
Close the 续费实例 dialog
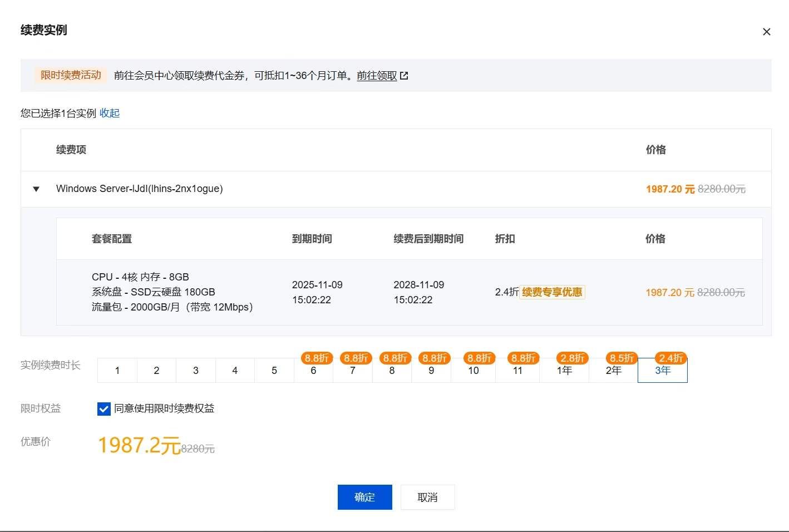tap(766, 32)
